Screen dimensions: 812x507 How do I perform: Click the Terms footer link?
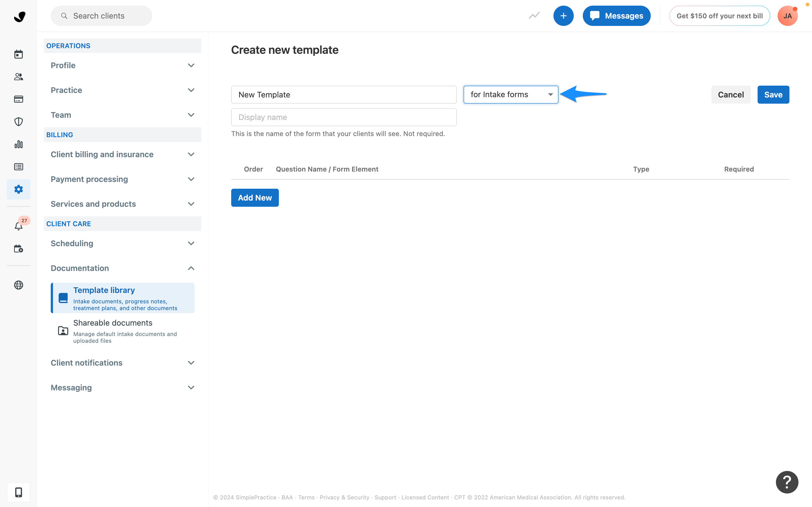(x=306, y=497)
